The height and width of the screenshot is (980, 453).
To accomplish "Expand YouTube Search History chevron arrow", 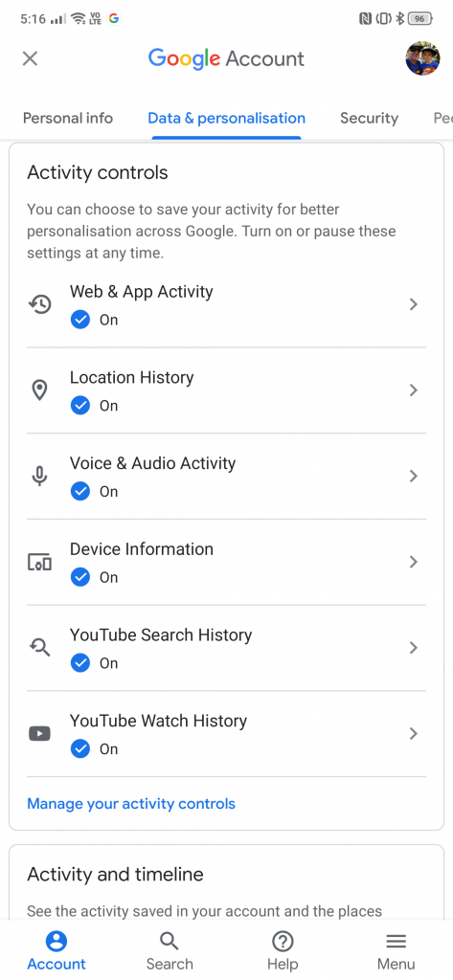I will [x=413, y=648].
